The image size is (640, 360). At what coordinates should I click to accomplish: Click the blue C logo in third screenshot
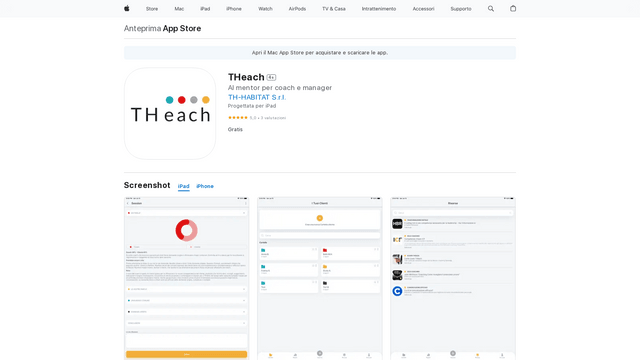pyautogui.click(x=397, y=291)
